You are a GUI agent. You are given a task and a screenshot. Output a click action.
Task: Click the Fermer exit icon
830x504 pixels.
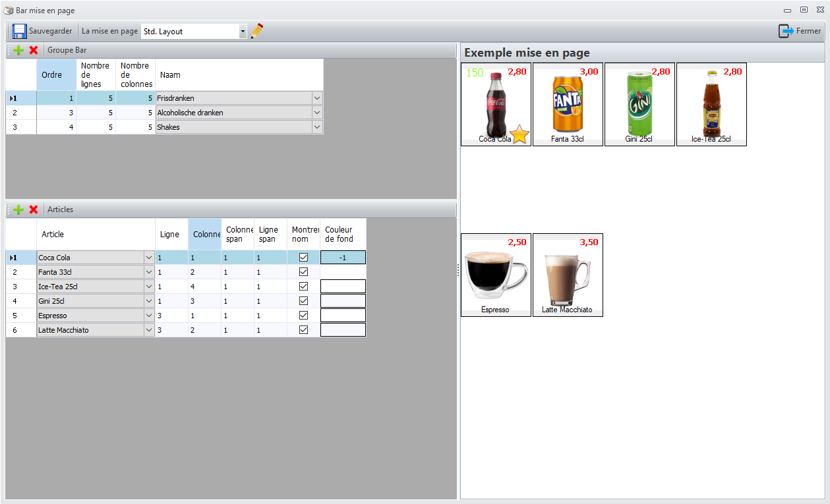pos(785,31)
